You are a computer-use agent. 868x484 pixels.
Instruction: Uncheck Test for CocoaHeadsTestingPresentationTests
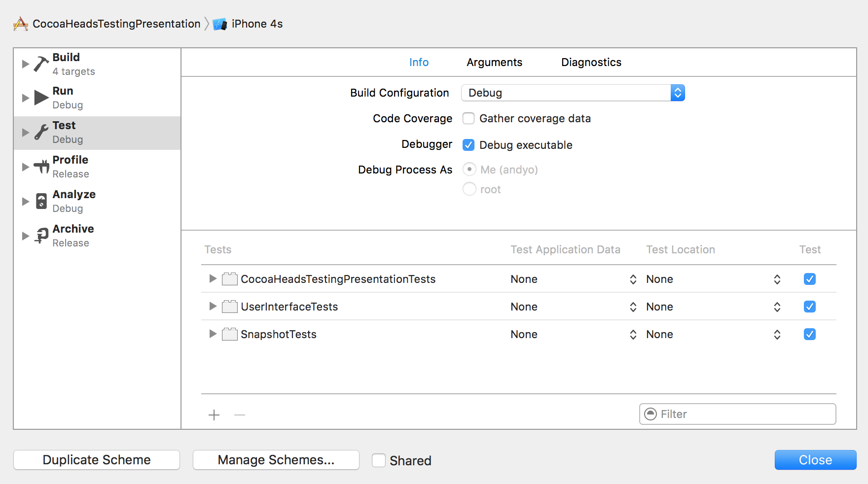810,279
